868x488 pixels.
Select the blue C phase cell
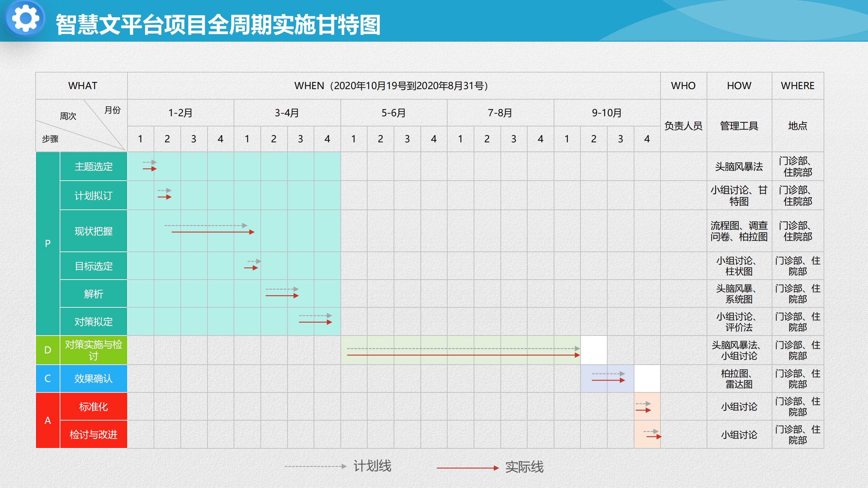coord(48,379)
